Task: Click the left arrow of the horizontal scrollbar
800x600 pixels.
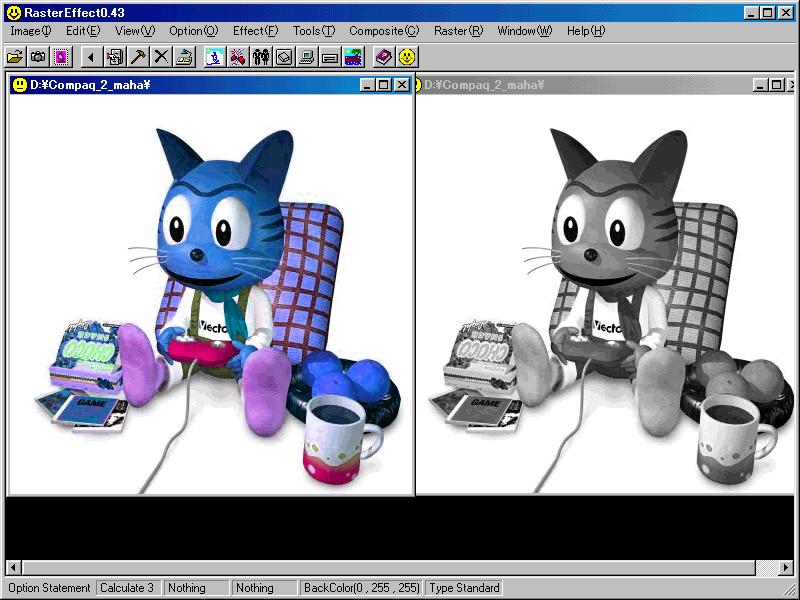Action: (14, 567)
